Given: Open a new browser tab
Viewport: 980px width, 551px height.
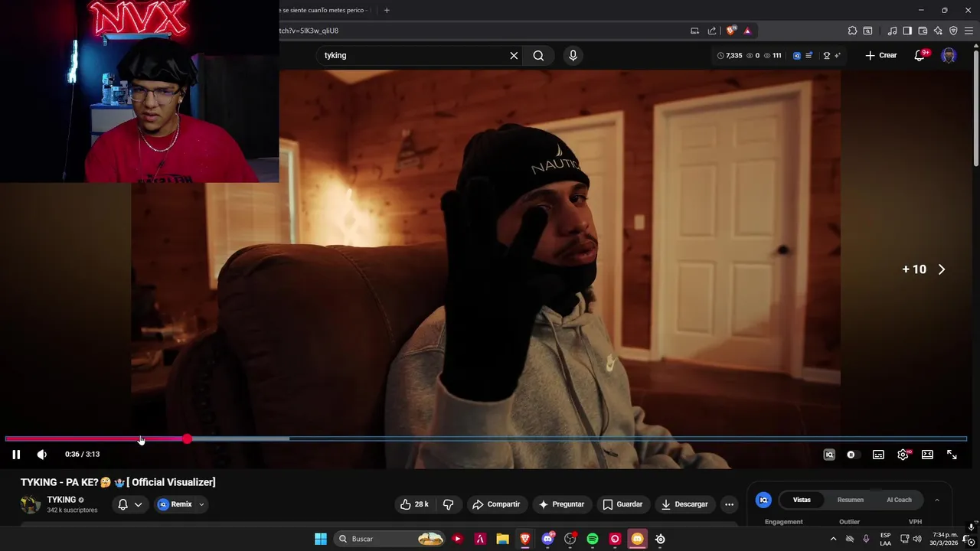Looking at the screenshot, I should click(x=387, y=10).
